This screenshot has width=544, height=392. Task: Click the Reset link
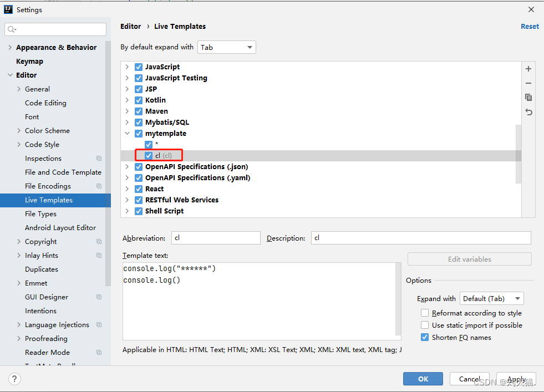coord(530,27)
